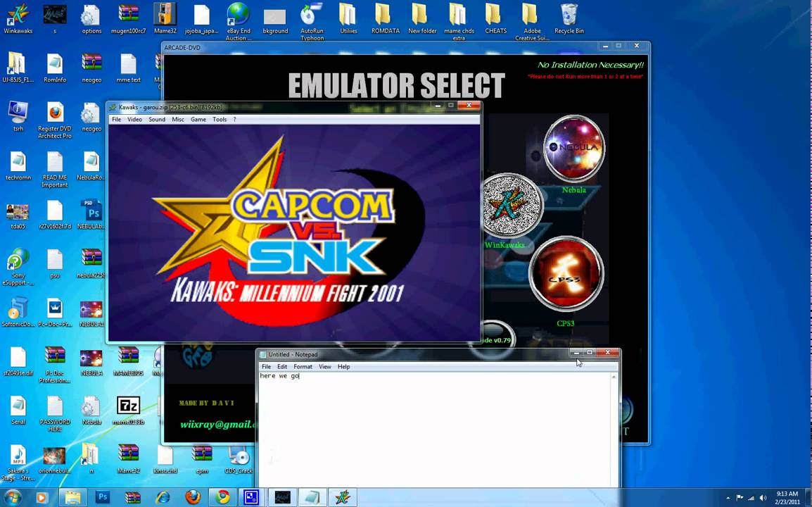The image size is (812, 507).
Task: Open the ROMDATA folder on desktop
Action: pyautogui.click(x=386, y=19)
